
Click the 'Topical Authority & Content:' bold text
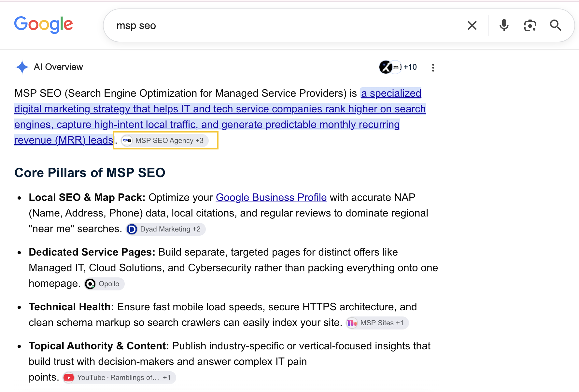(x=99, y=346)
